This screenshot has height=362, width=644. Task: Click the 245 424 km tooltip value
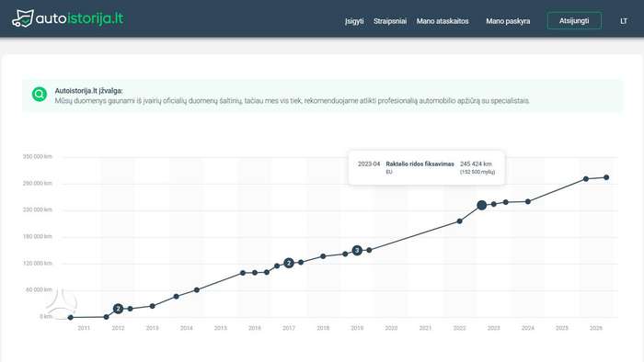click(x=476, y=164)
